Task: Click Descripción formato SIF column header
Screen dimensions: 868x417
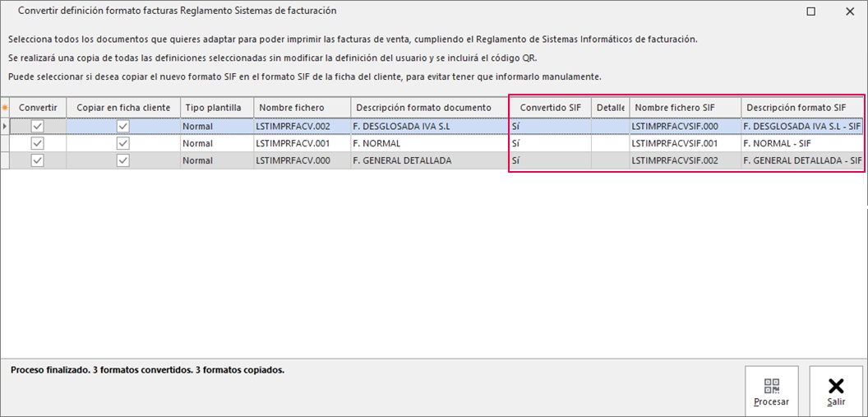Action: coord(802,108)
